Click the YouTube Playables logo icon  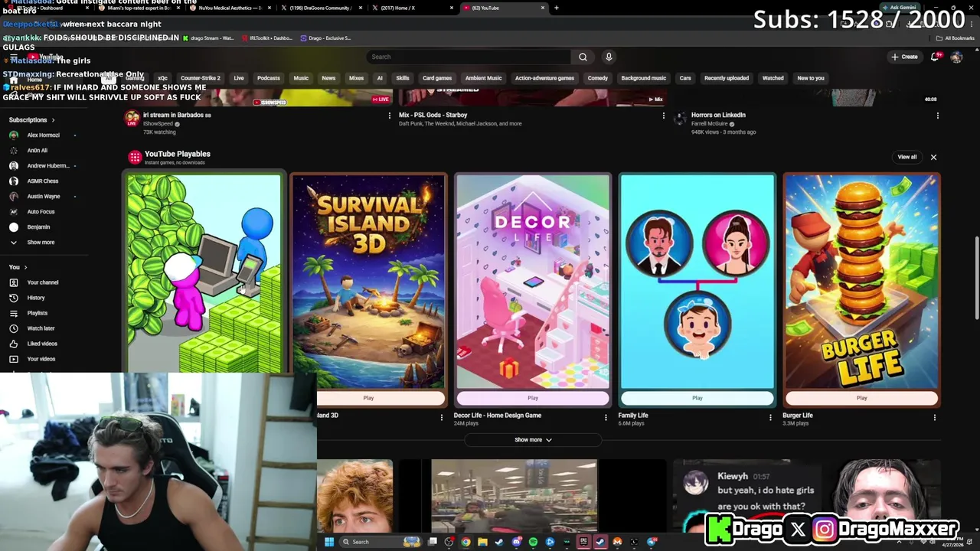point(135,157)
